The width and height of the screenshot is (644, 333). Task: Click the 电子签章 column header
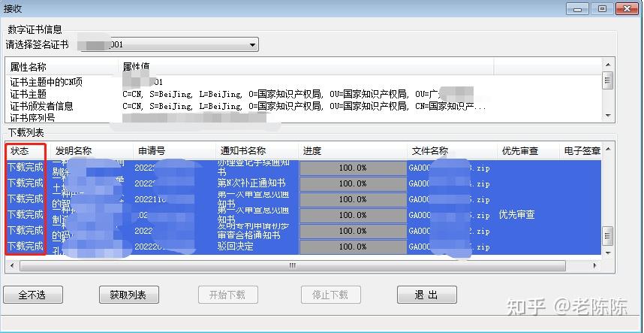click(x=581, y=151)
